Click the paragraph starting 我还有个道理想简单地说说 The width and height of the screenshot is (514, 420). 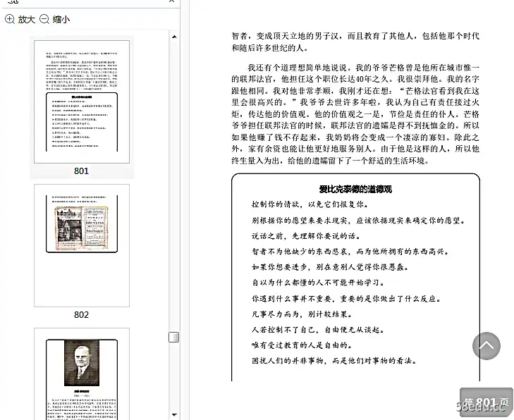[355, 114]
